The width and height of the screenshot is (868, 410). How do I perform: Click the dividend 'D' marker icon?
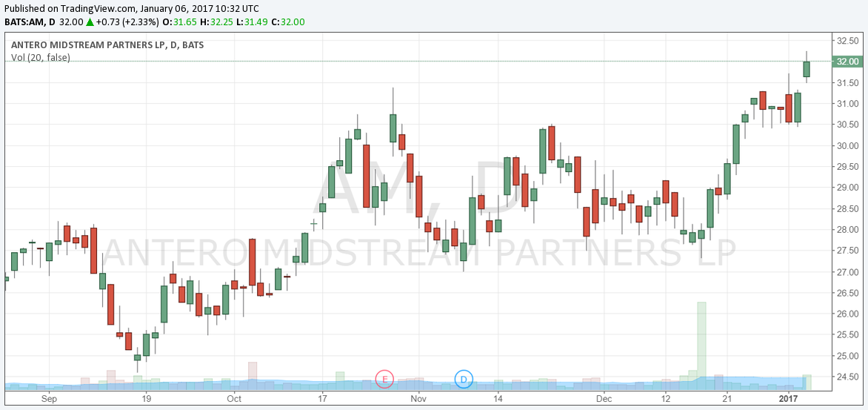pos(464,380)
